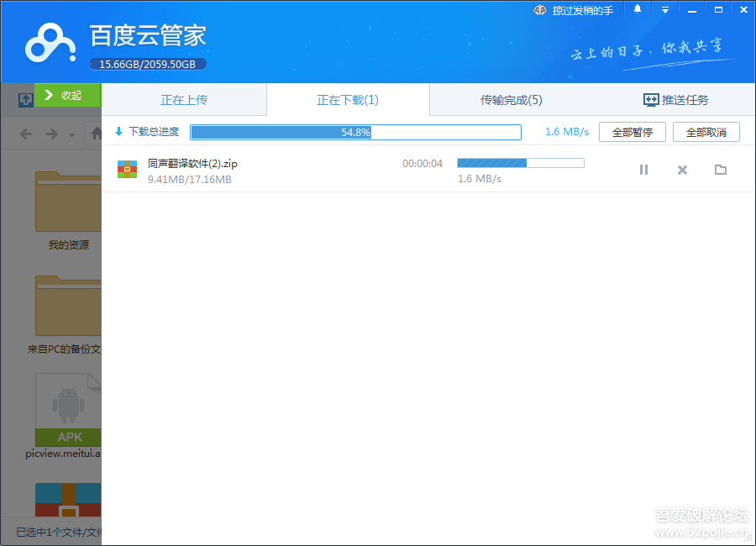Viewport: 756px width, 546px height.
Task: Click the remaining time 00:00:04
Action: pyautogui.click(x=423, y=164)
